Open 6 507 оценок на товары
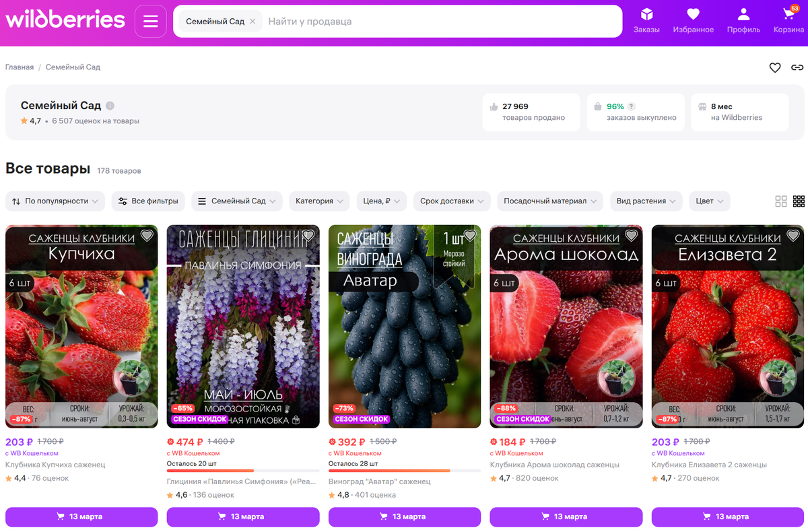 click(x=96, y=121)
